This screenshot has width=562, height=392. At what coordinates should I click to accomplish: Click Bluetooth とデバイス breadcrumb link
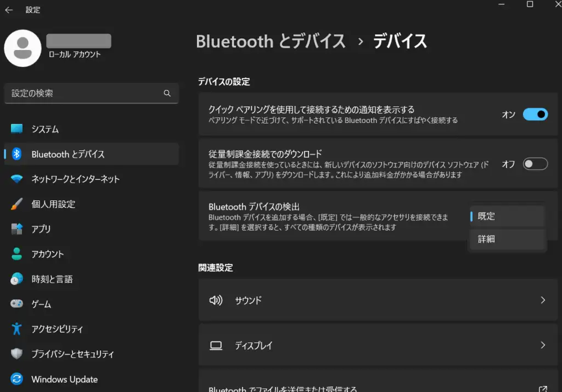[x=271, y=41]
